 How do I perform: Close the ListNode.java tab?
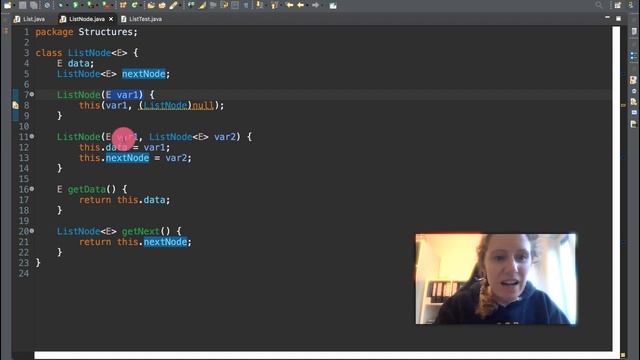(x=111, y=19)
